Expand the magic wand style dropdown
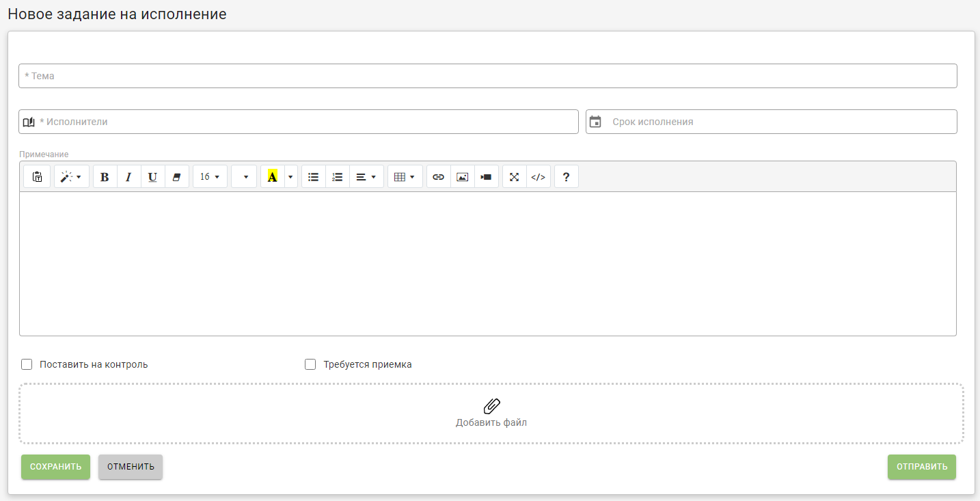This screenshot has height=501, width=980. tap(71, 176)
